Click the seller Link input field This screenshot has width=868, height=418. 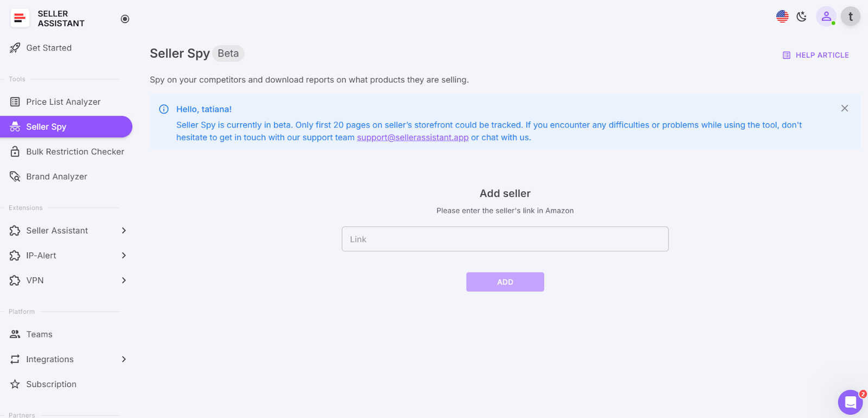point(505,239)
